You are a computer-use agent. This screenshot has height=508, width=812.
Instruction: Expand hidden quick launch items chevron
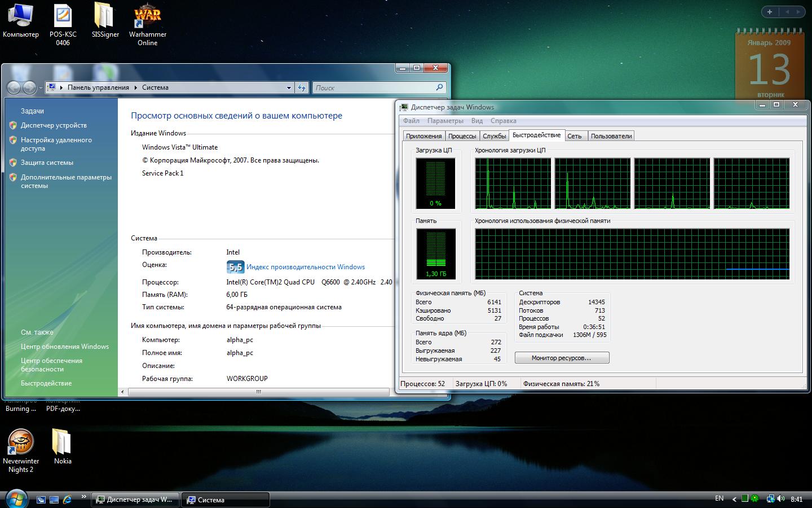[84, 497]
